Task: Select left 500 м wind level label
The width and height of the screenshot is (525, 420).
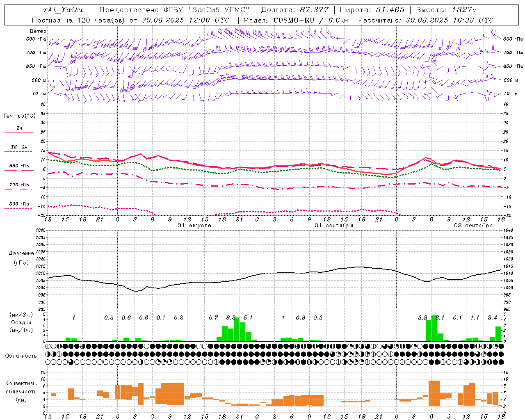Action: click(39, 80)
